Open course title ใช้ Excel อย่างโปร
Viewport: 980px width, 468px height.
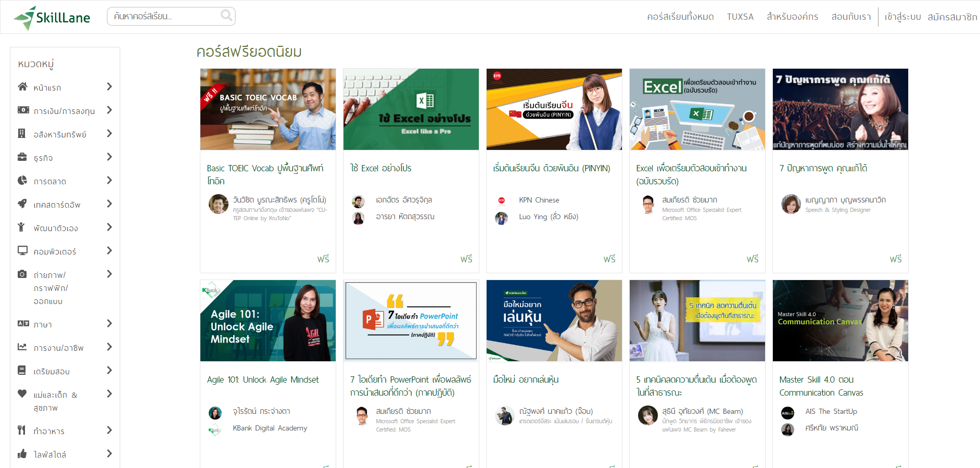(x=381, y=168)
